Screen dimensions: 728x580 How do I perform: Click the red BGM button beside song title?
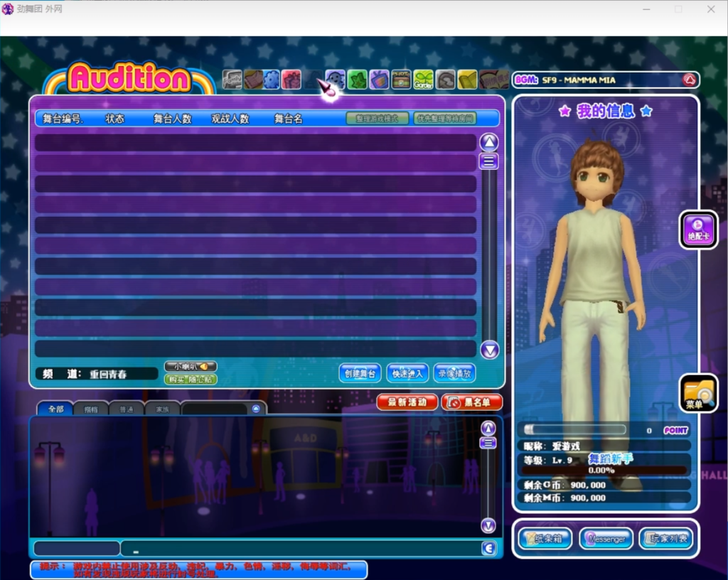pyautogui.click(x=688, y=80)
